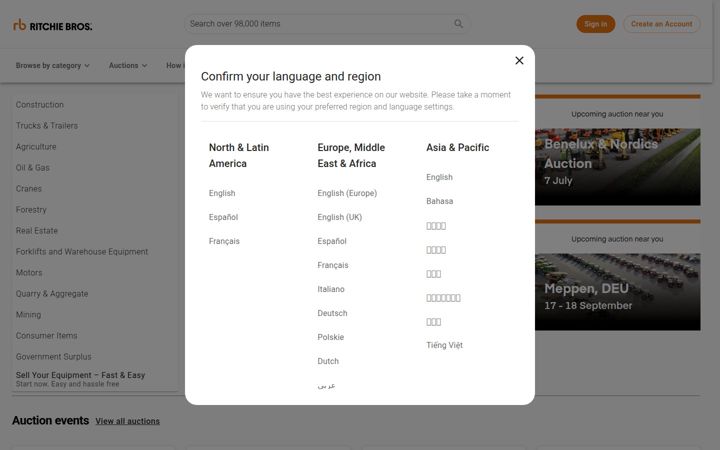Choose English (UK) language
720x450 pixels.
tap(339, 217)
